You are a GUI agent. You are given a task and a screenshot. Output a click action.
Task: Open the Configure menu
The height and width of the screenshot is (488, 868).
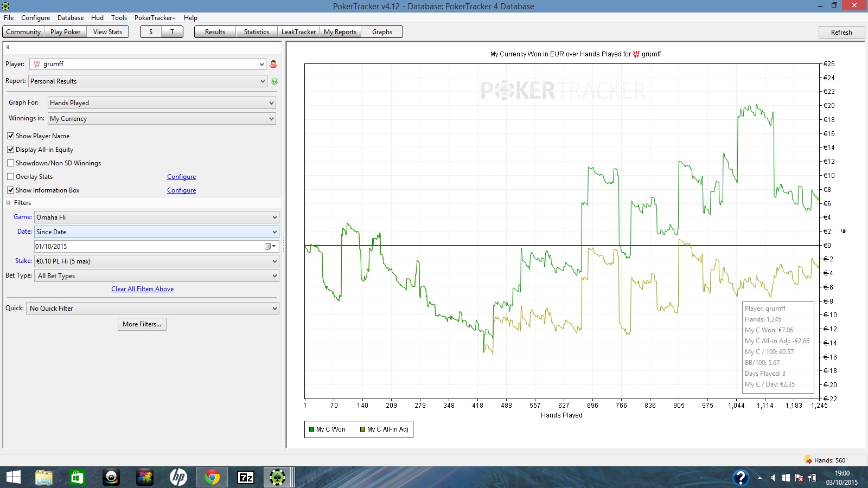(36, 18)
